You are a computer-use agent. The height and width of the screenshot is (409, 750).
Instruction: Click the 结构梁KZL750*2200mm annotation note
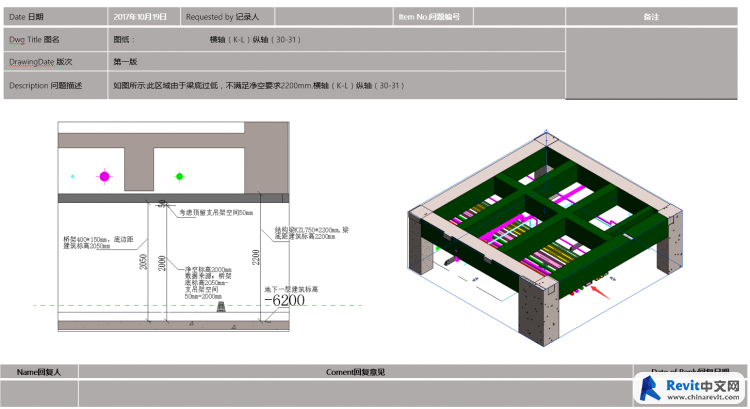pos(311,233)
